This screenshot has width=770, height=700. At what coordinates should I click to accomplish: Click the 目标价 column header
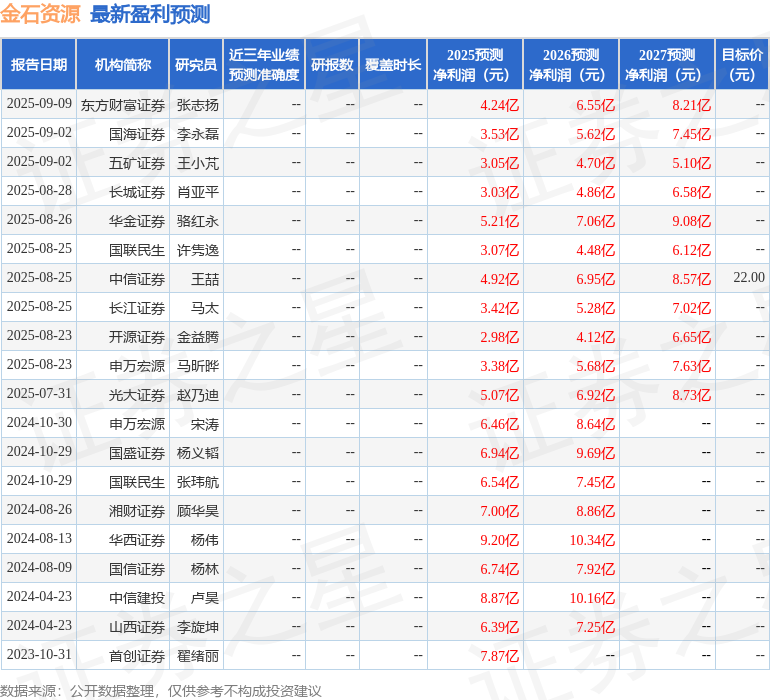[742, 64]
